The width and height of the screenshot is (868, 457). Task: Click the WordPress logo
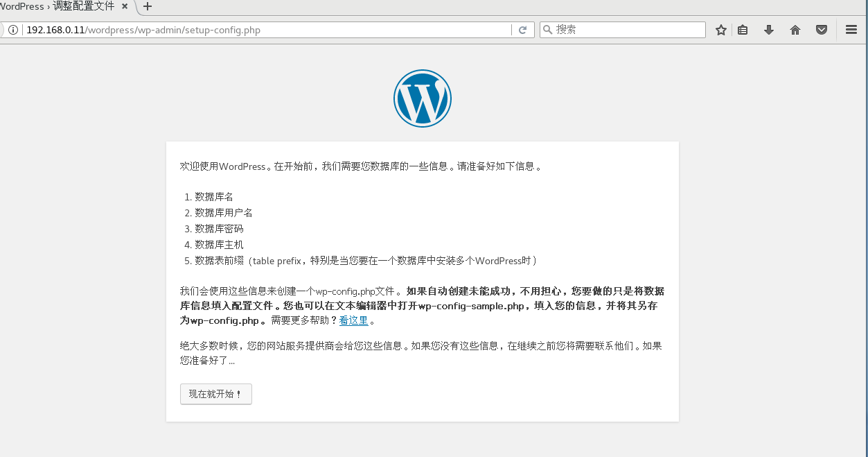(x=423, y=98)
